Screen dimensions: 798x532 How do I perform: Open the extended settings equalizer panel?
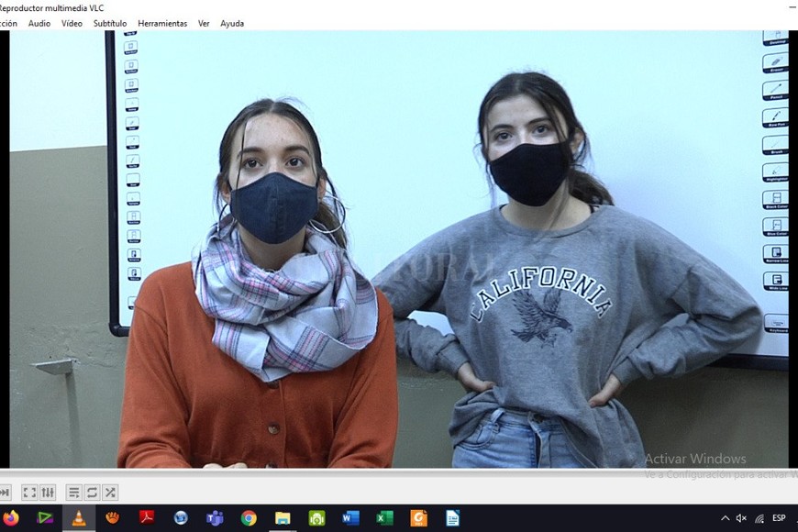(48, 493)
